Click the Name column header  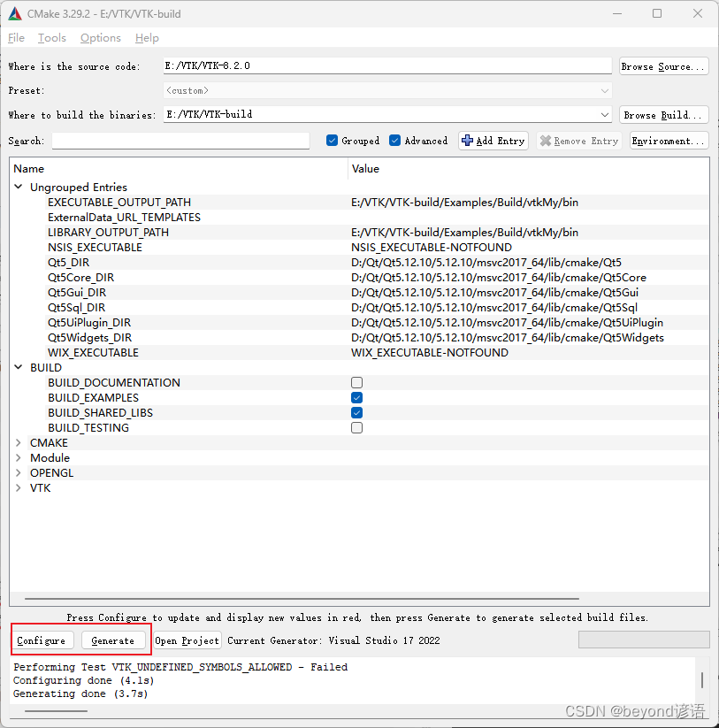coord(29,169)
